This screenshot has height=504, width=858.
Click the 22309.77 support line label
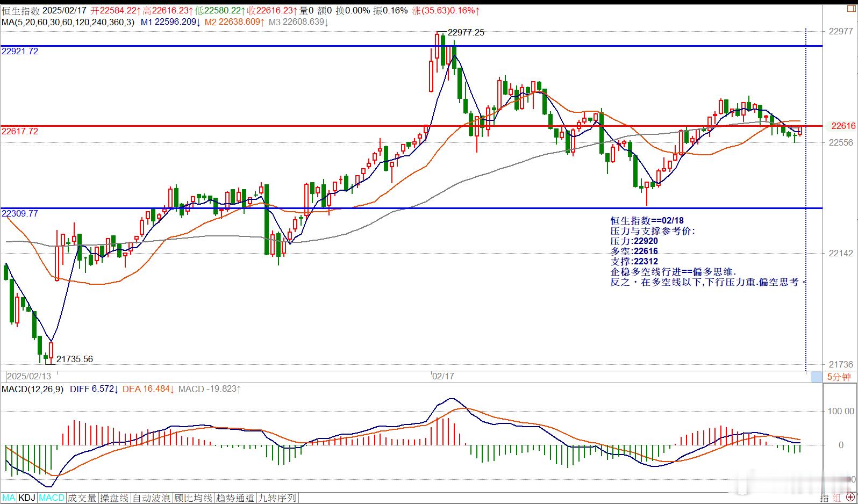20,213
